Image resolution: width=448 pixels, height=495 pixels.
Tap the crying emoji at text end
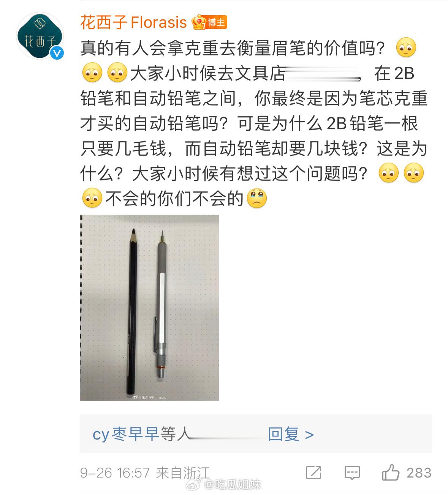tap(257, 199)
